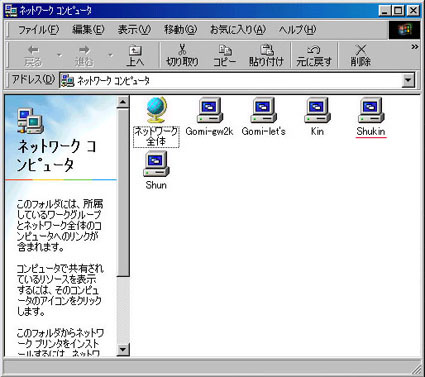The width and height of the screenshot is (425, 377).
Task: Open the ネットワーク全体 globe icon
Action: pos(156,110)
